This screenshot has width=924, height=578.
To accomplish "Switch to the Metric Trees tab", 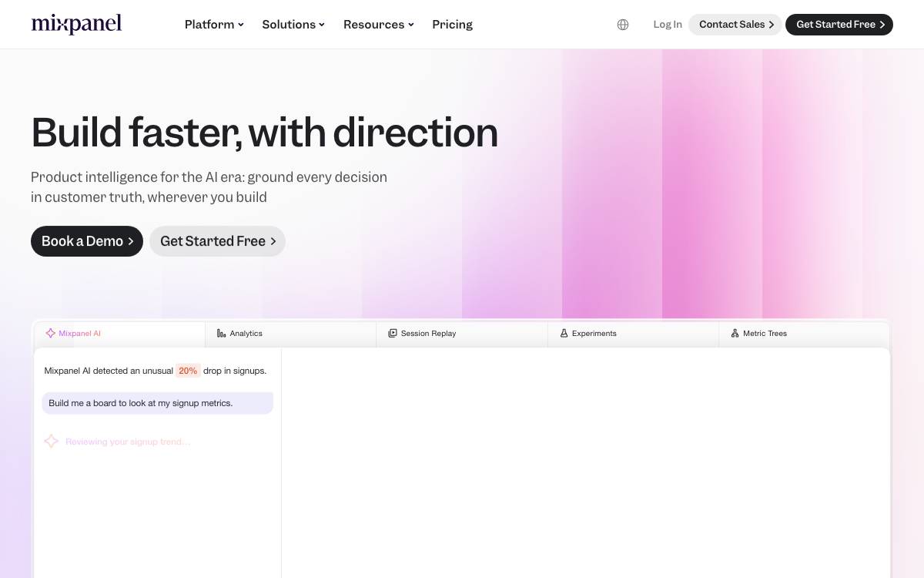I will click(804, 334).
